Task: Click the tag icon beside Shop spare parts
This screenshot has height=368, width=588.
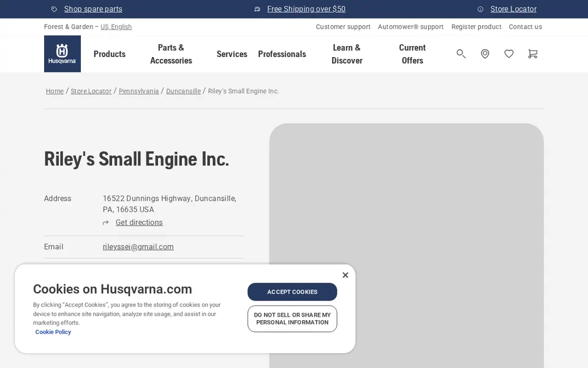Action: (54, 9)
